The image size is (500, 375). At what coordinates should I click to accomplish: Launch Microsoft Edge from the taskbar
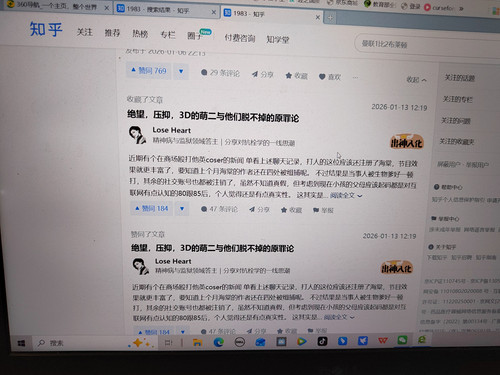tap(219, 342)
